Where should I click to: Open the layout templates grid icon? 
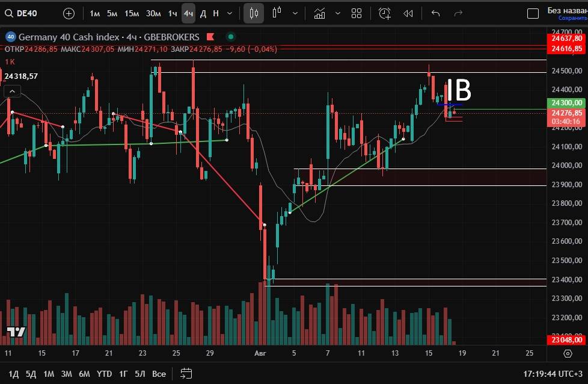[x=357, y=13]
